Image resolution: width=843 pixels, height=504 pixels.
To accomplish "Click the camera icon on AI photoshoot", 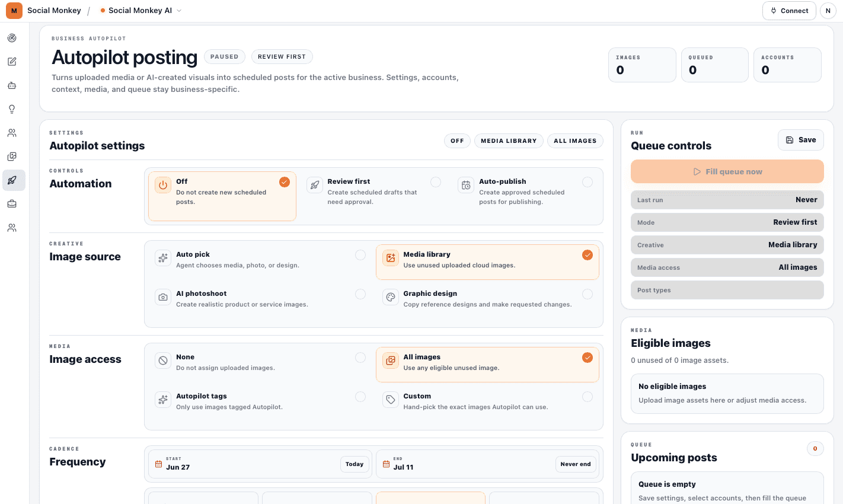I will 163,297.
